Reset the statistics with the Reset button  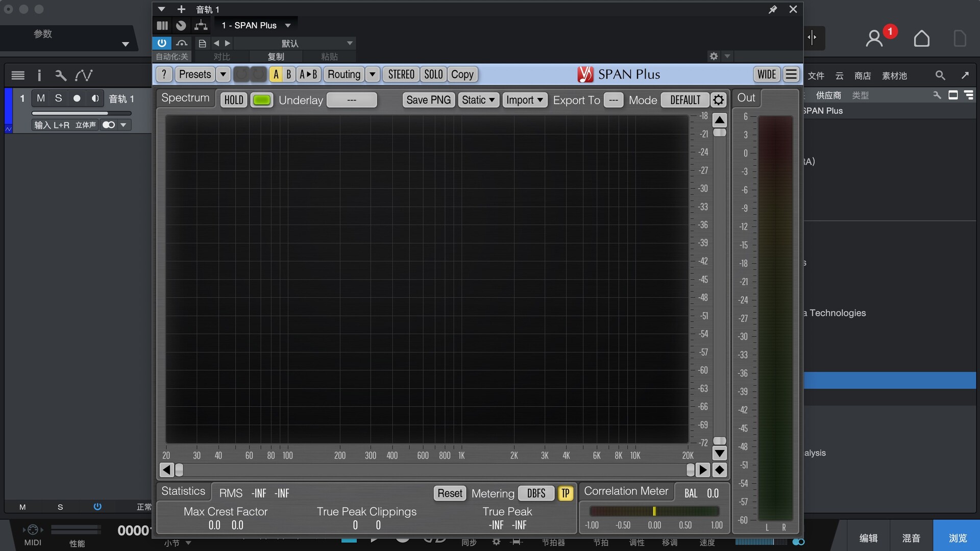click(449, 493)
